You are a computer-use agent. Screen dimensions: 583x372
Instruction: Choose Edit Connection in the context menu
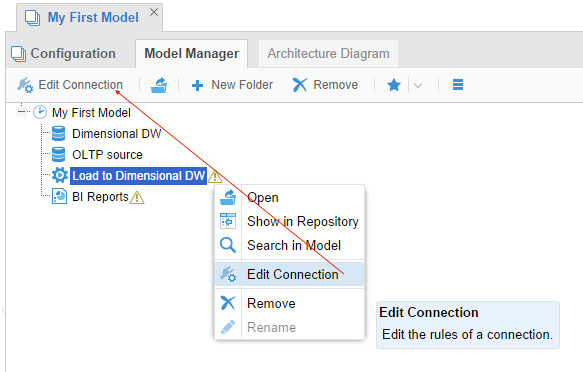coord(289,275)
